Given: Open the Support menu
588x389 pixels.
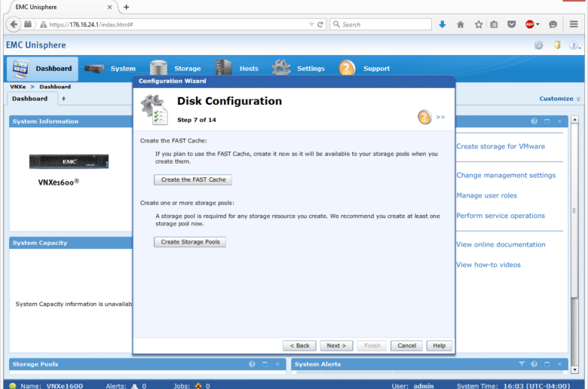Looking at the screenshot, I should 365,69.
